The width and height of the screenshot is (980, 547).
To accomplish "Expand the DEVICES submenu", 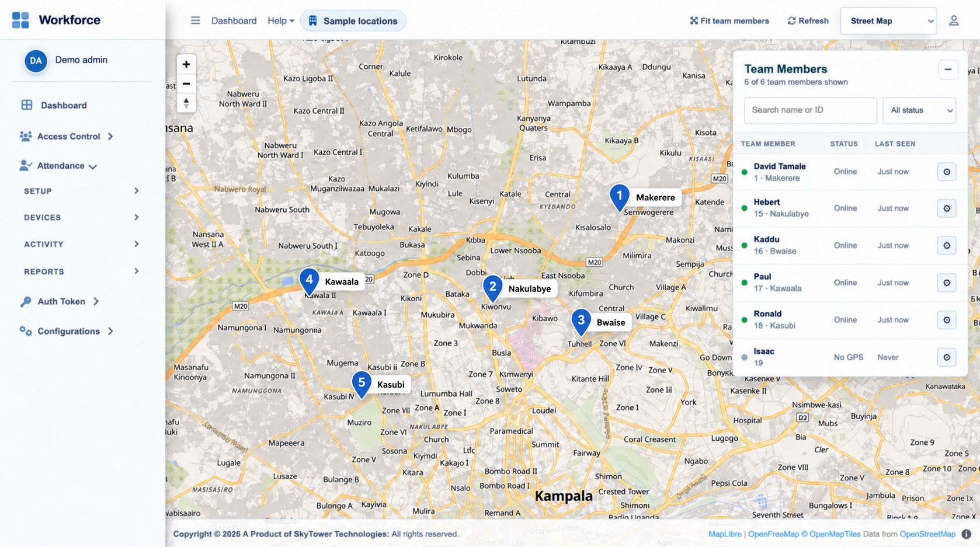I will pos(82,217).
